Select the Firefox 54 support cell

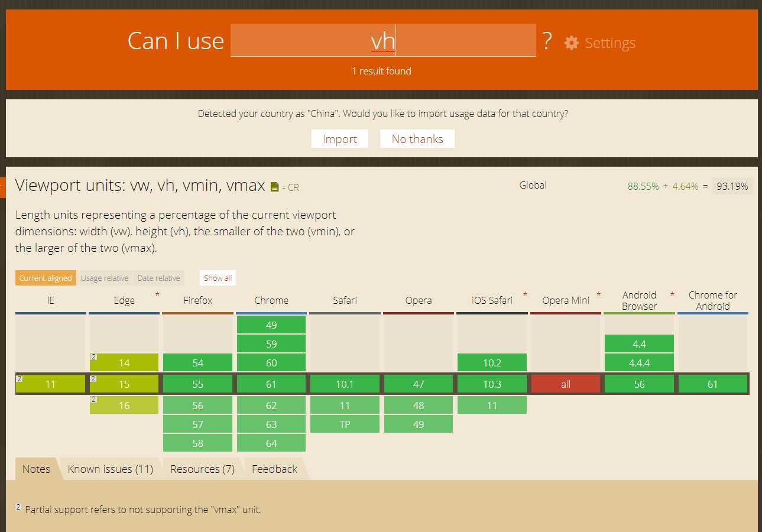tap(198, 363)
